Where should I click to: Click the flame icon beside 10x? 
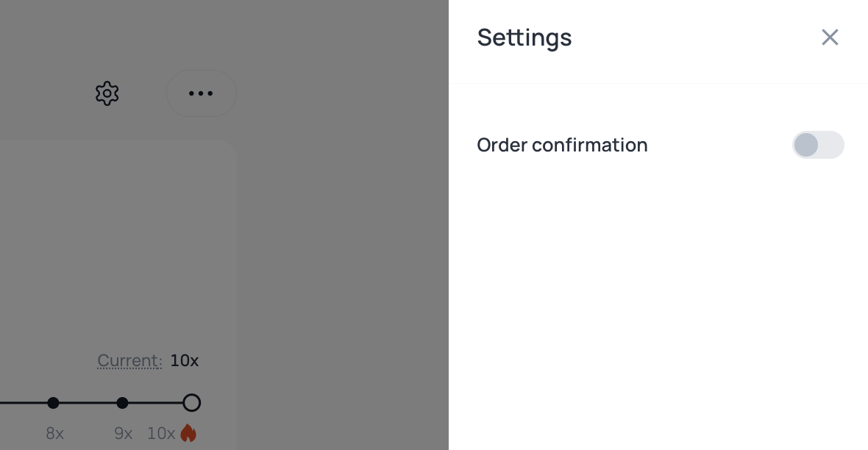coord(188,433)
